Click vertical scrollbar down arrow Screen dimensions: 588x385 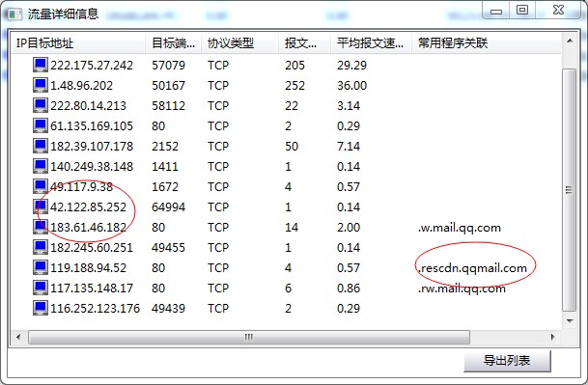click(570, 321)
